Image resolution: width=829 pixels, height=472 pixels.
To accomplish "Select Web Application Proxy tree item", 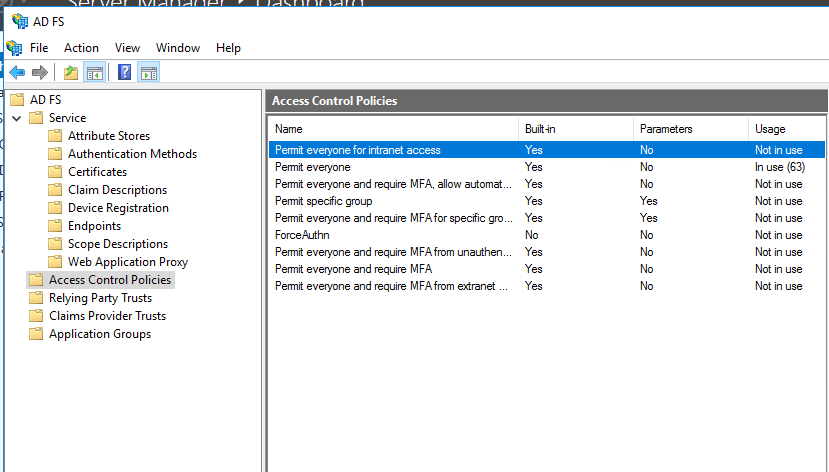I will tap(128, 262).
